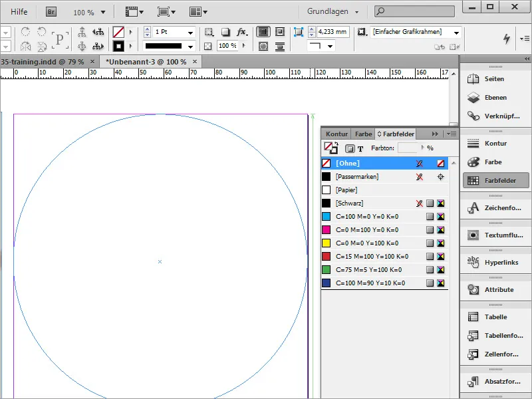The height and width of the screenshot is (399, 532).
Task: Enable jump object text wrap
Action: click(x=280, y=46)
